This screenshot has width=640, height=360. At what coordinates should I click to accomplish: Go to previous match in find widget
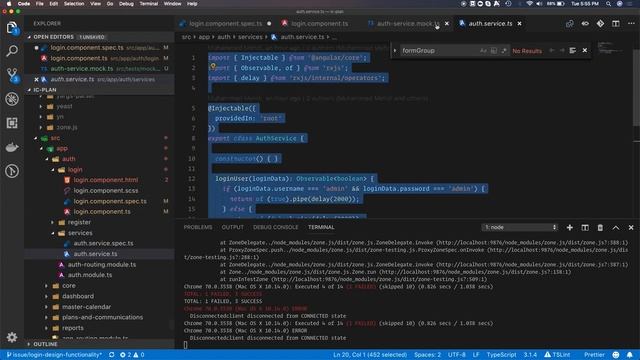click(552, 50)
